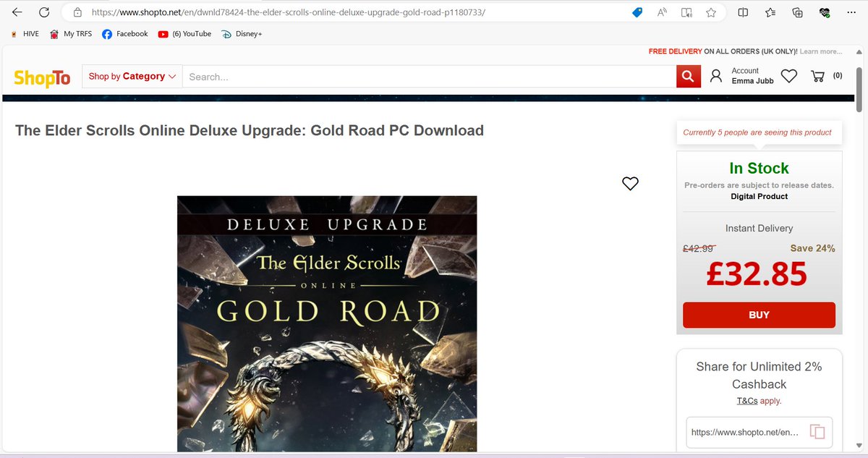Click the 'Digital Product' label
868x458 pixels.
coord(759,196)
